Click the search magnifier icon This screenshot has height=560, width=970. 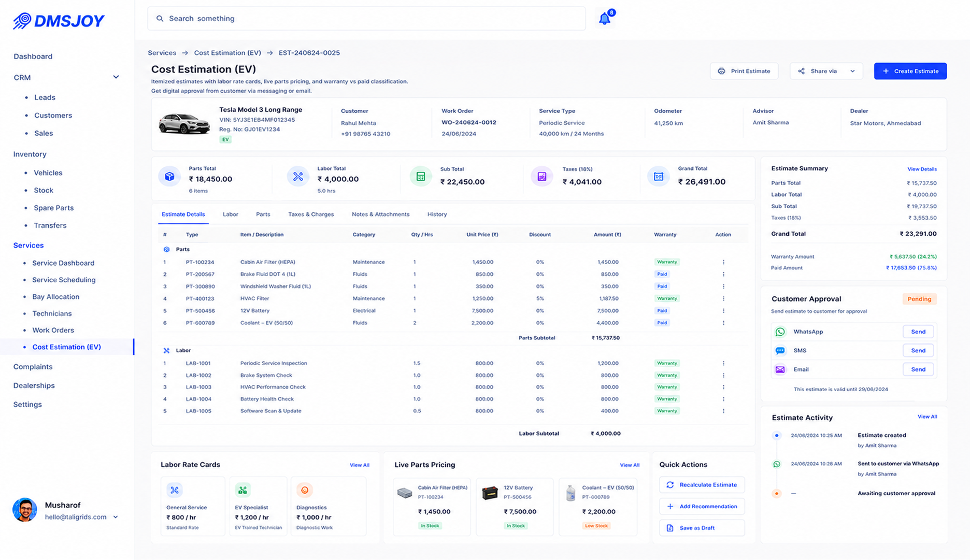[160, 19]
